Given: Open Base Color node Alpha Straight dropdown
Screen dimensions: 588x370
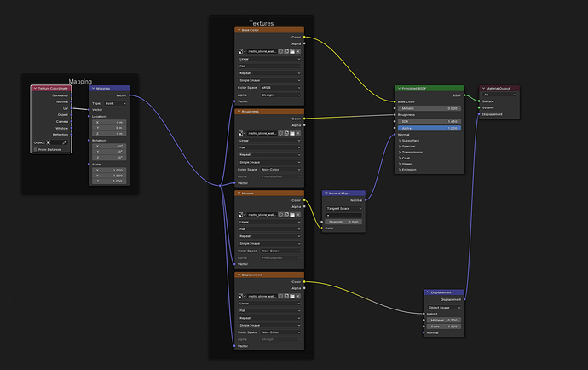Looking at the screenshot, I should (280, 95).
